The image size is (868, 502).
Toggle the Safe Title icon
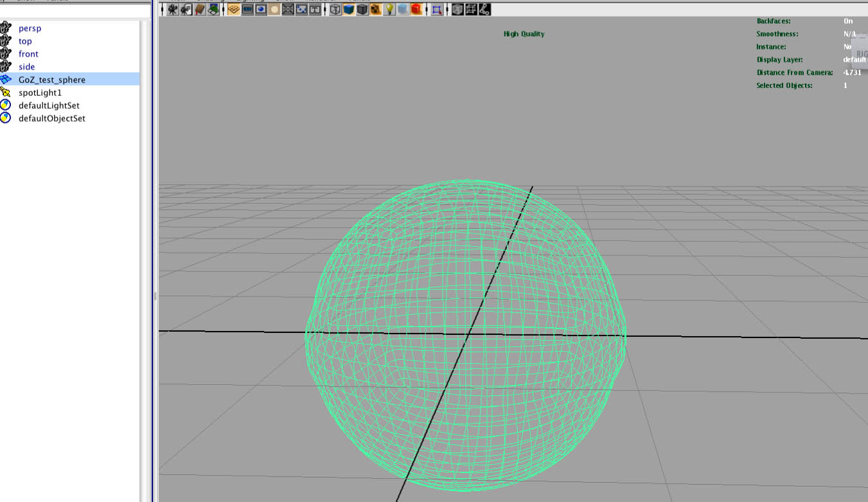tap(315, 10)
